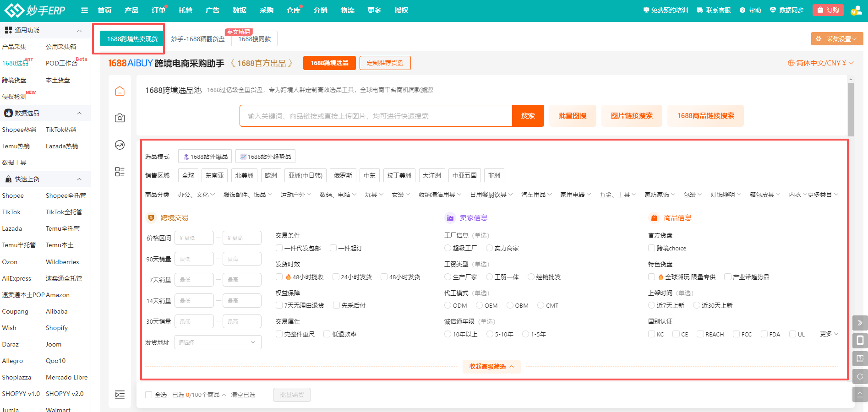Check the 全选 select-all checkbox
The width and height of the screenshot is (868, 412).
[148, 395]
